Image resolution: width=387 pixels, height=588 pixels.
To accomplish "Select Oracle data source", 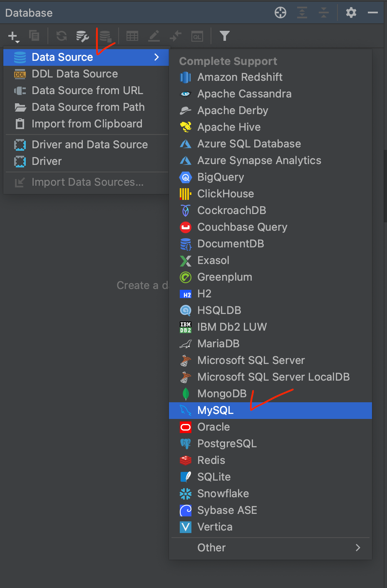I will pyautogui.click(x=270, y=427).
